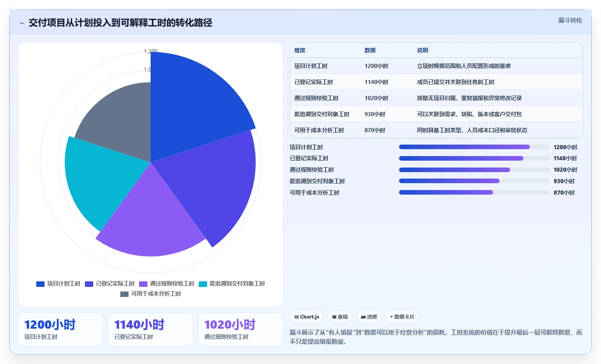The image size is (601, 364).
Task: Click the 漏斗转化 label in the header
Action: tap(570, 20)
